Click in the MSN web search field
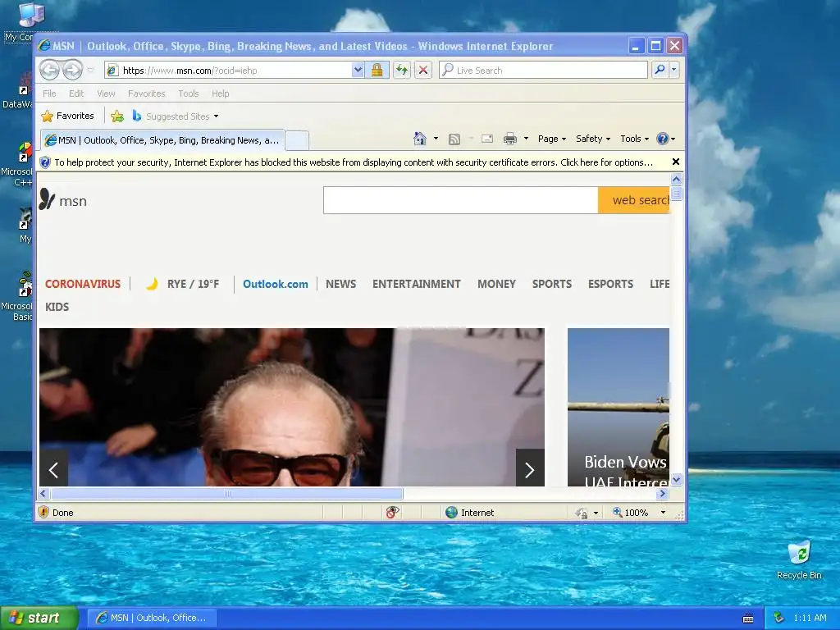Screen dimensions: 840x630 pyautogui.click(x=461, y=200)
